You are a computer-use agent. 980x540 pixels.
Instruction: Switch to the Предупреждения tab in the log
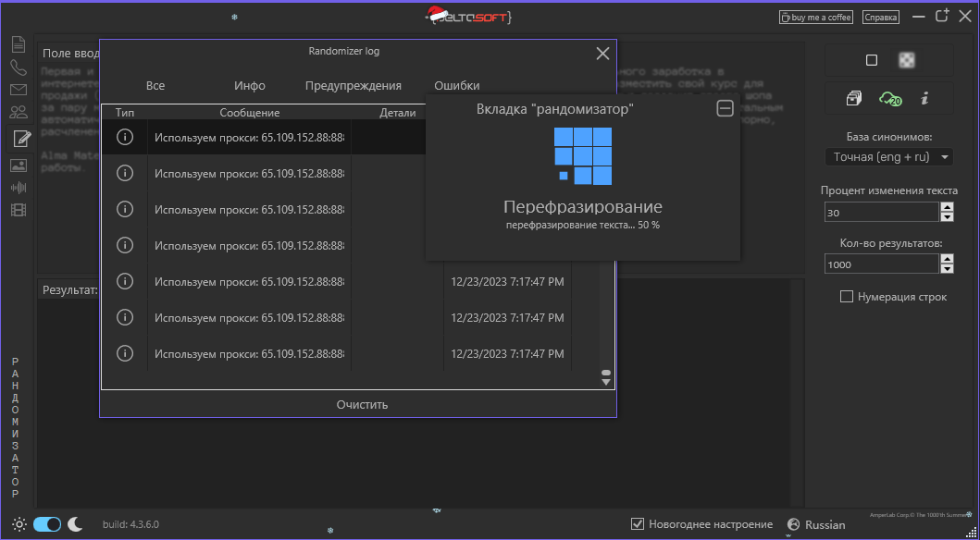coord(354,86)
